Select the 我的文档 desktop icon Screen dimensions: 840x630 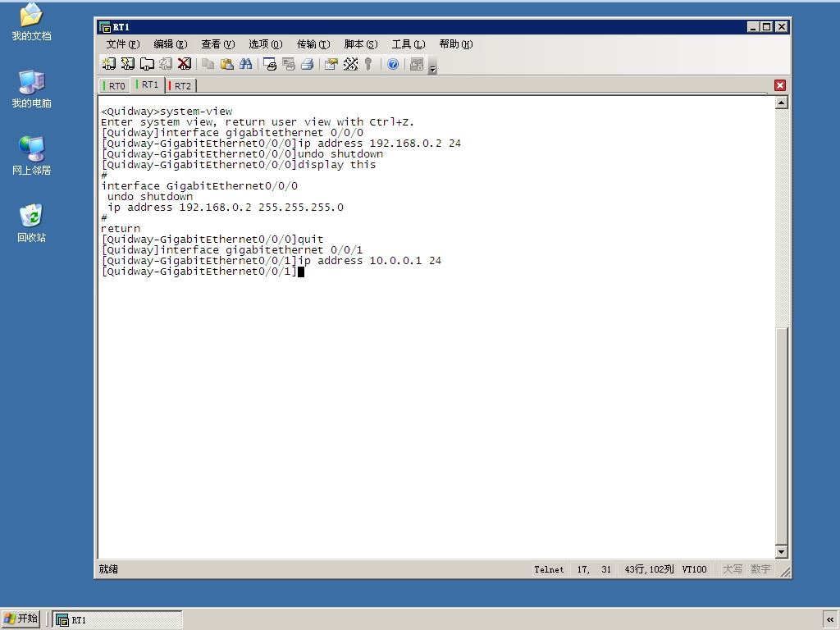pyautogui.click(x=32, y=22)
